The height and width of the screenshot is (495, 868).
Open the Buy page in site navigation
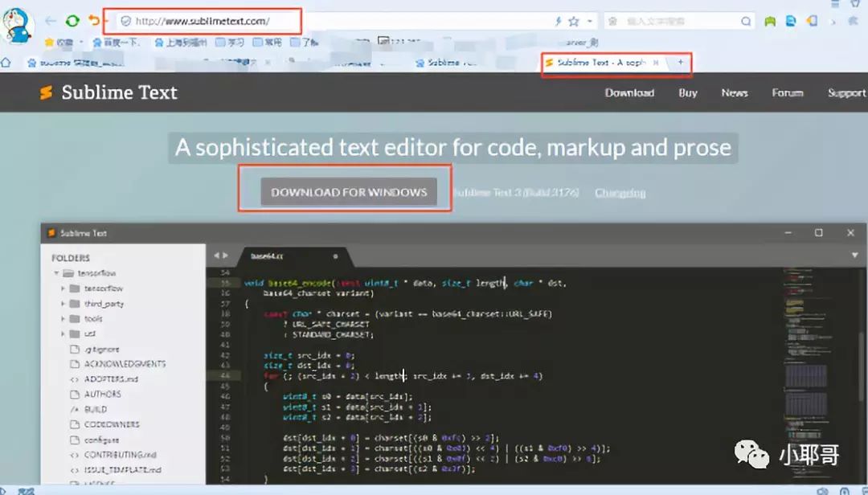coord(688,93)
